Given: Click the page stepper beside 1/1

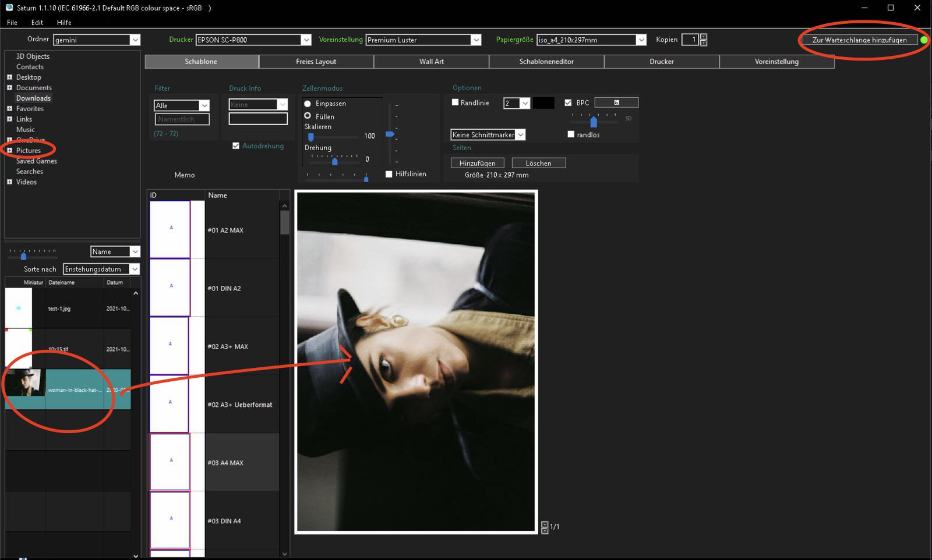Looking at the screenshot, I should 545,527.
